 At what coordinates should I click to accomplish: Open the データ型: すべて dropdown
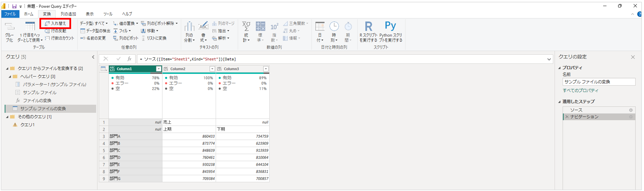point(94,23)
